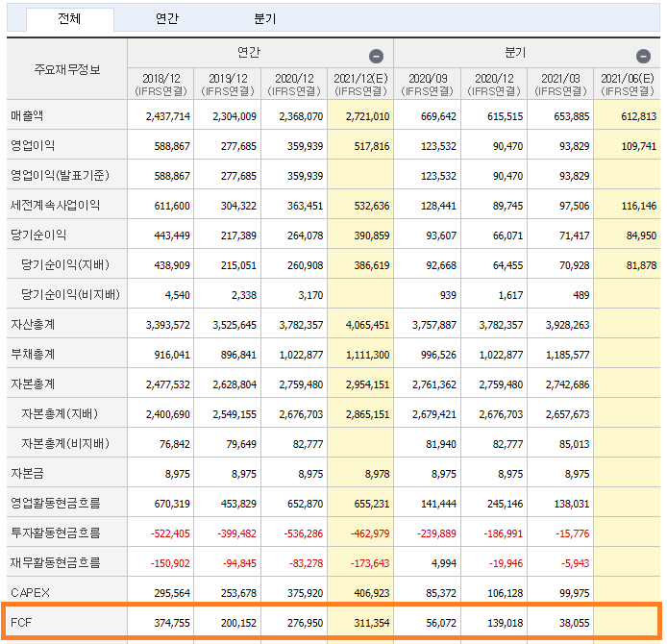This screenshot has width=667, height=644.
Task: Select the 투자활동현금흐름 row label
Action: (x=56, y=533)
